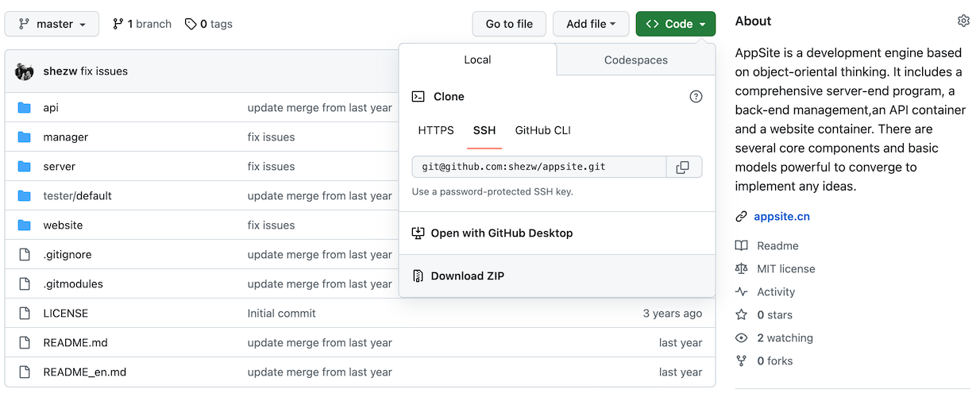The image size is (980, 393).
Task: Click the fork icon next to 0 forks
Action: [x=741, y=361]
